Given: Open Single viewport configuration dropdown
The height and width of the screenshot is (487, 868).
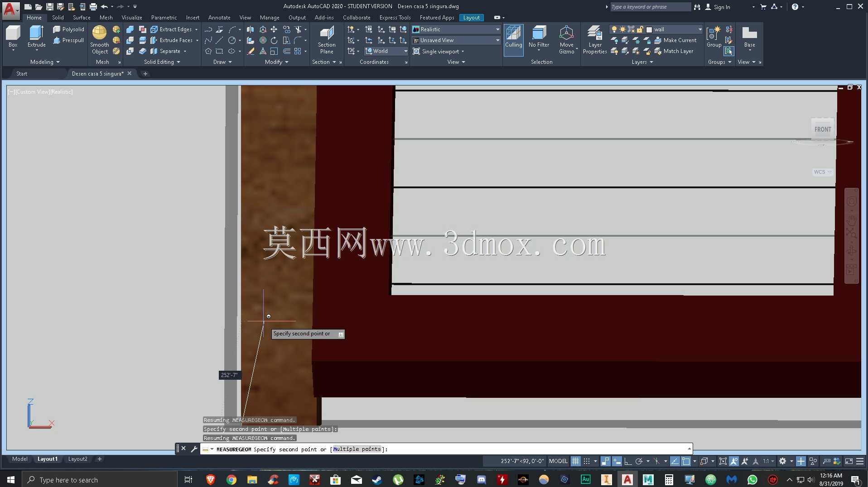Looking at the screenshot, I should click(439, 52).
